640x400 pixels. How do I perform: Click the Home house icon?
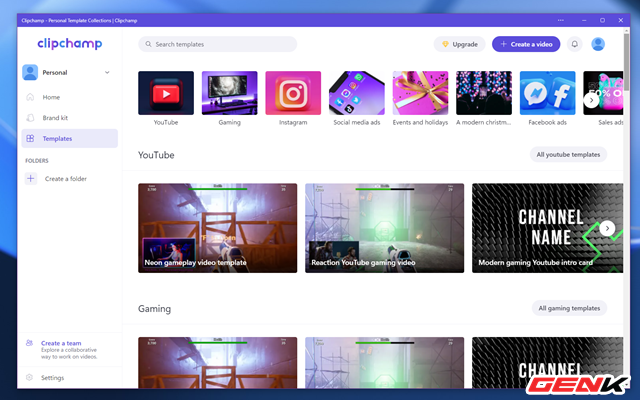(30, 97)
